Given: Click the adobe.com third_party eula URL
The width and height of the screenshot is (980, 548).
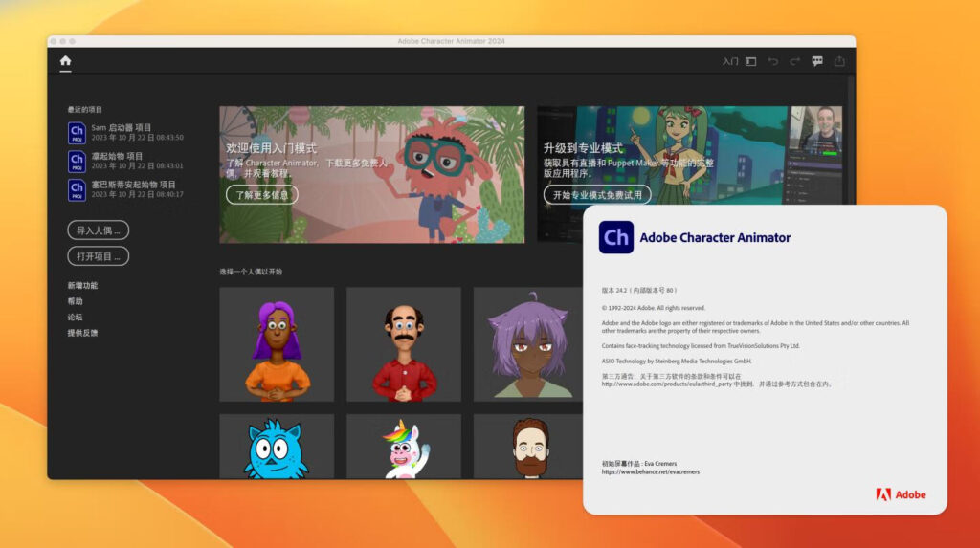Looking at the screenshot, I should (667, 384).
